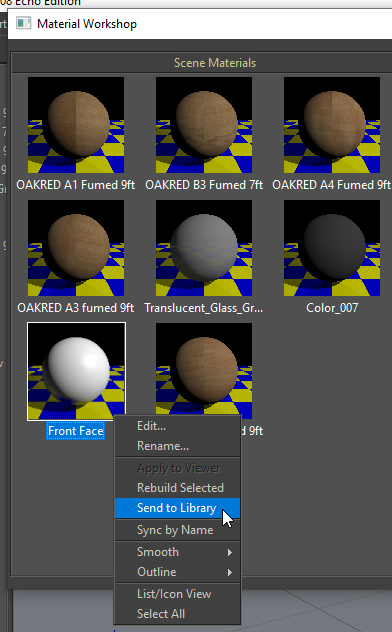Select the wood material thumbnail beside Front Face

click(204, 369)
